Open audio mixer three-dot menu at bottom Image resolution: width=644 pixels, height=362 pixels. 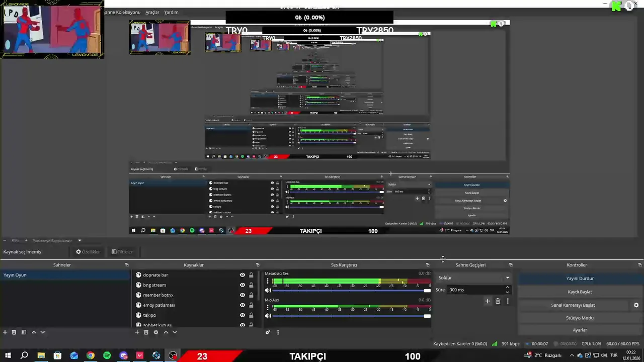pos(278,332)
